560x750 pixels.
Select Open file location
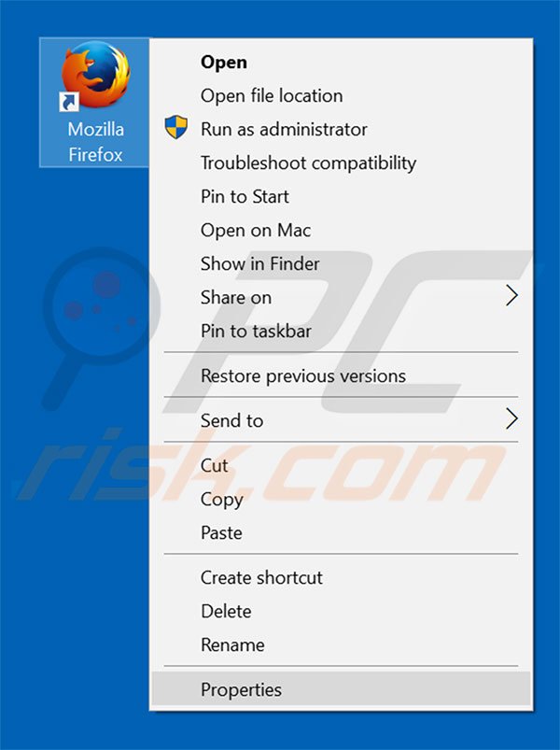point(342,95)
